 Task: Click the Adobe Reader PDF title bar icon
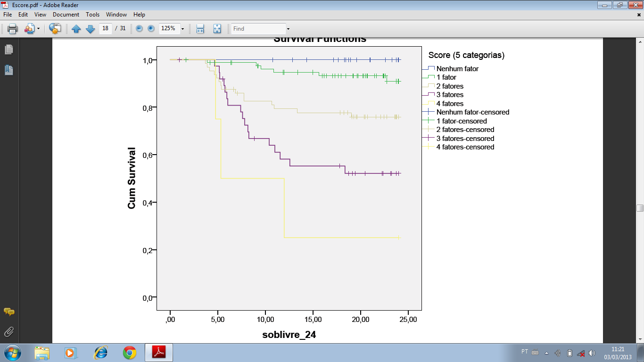coord(5,5)
